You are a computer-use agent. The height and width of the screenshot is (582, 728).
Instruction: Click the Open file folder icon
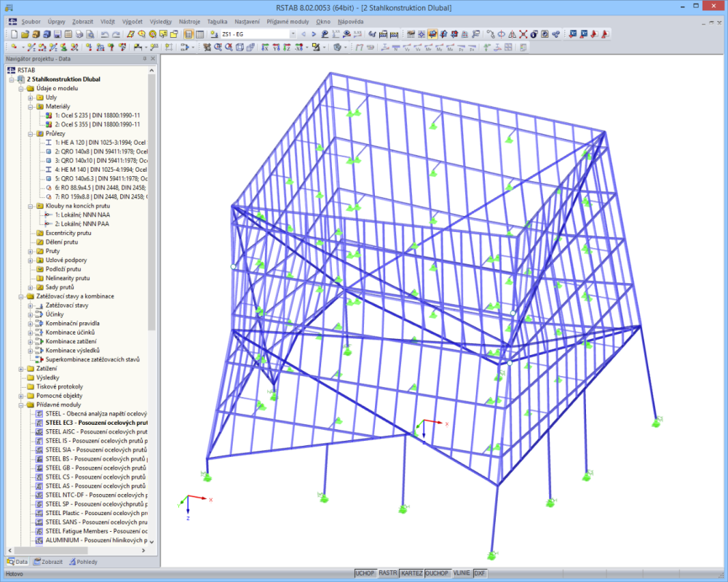pos(25,34)
